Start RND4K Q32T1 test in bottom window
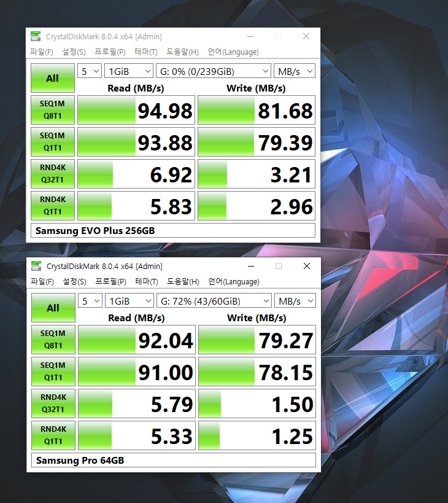Screen dimensions: 448x503 (x=53, y=404)
